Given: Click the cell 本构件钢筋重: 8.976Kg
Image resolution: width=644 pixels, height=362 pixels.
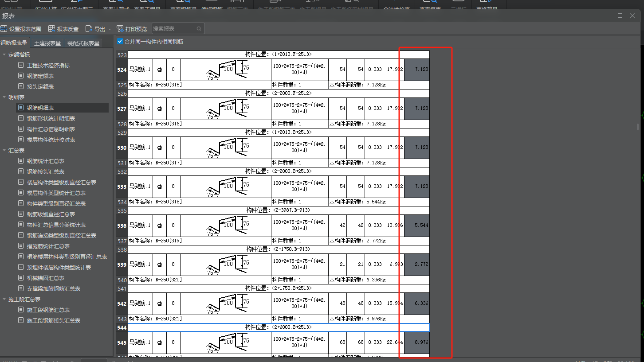Looking at the screenshot, I should [379, 319].
